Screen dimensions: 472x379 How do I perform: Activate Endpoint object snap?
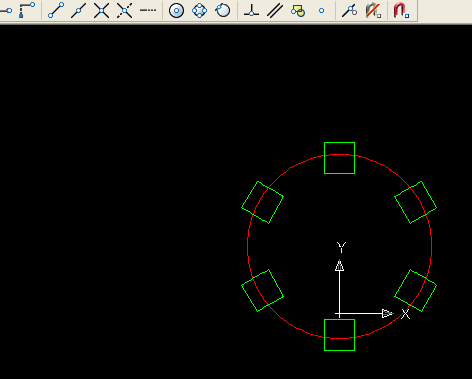[56, 10]
